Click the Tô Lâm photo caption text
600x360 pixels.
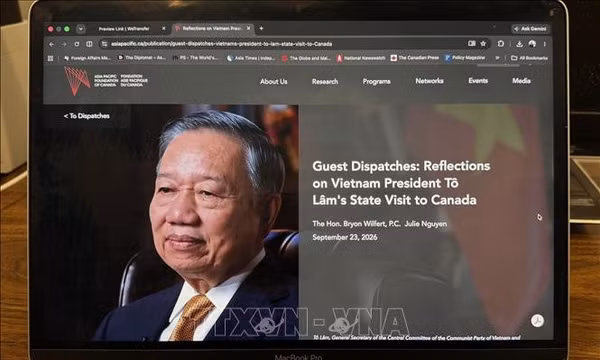(416, 337)
